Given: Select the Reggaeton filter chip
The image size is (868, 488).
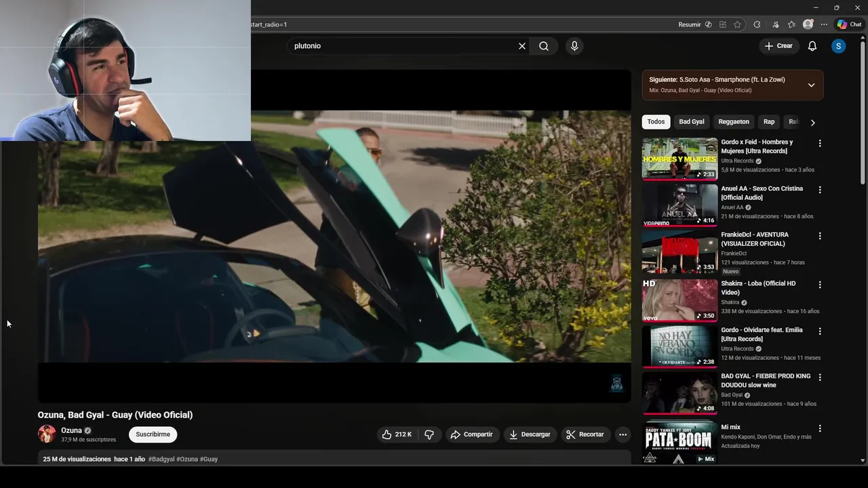Looking at the screenshot, I should 734,122.
